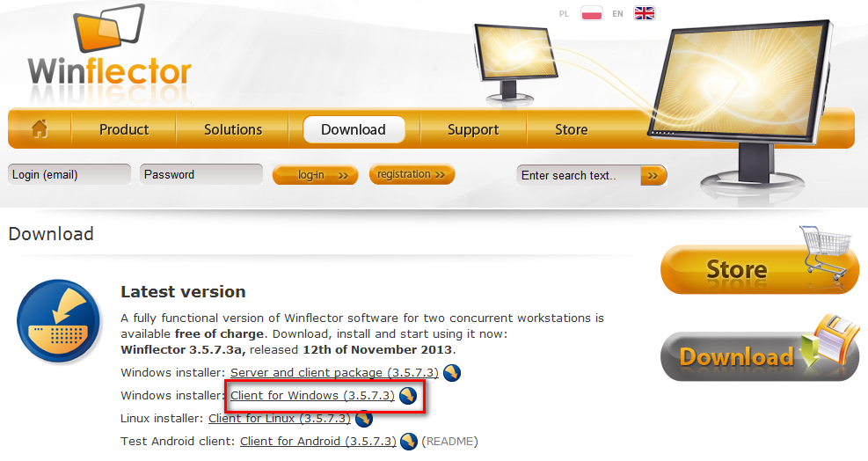Open the README link

coord(449,442)
